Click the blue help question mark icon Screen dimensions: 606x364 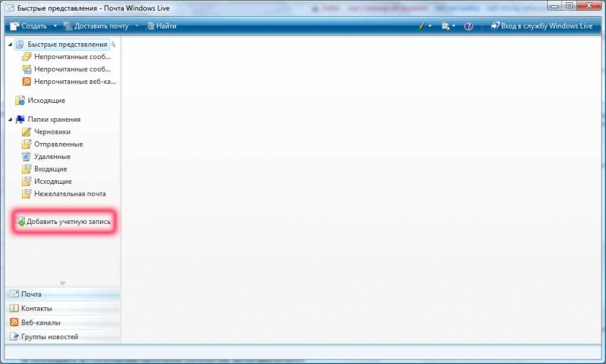click(468, 26)
